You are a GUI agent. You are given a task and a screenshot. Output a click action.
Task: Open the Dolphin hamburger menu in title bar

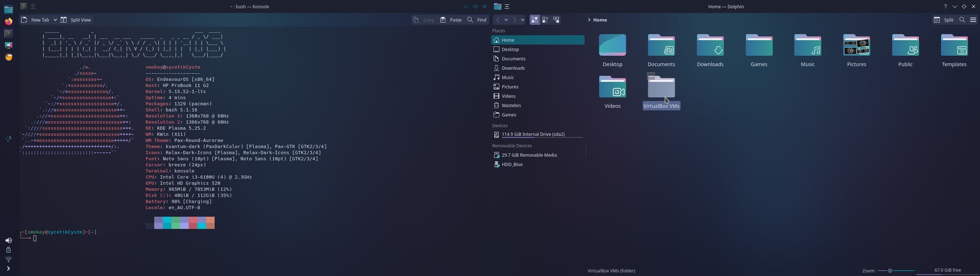point(507,7)
